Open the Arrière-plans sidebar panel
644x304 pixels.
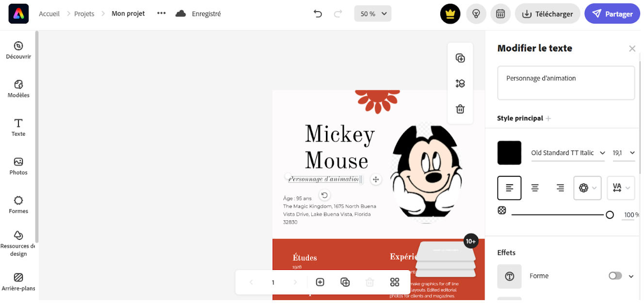point(18,282)
